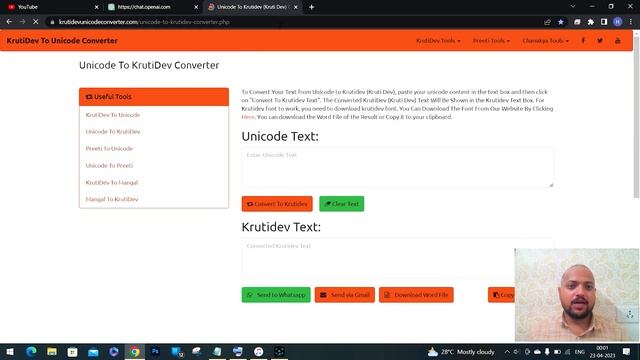Click the Useful Tools panel header
The image size is (640, 360).
coord(154,97)
